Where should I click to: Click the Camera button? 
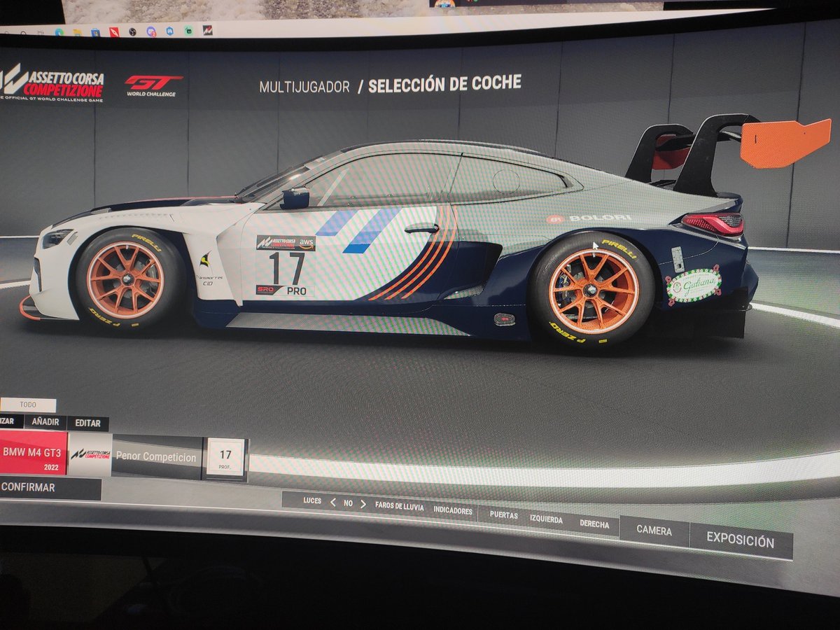654,531
